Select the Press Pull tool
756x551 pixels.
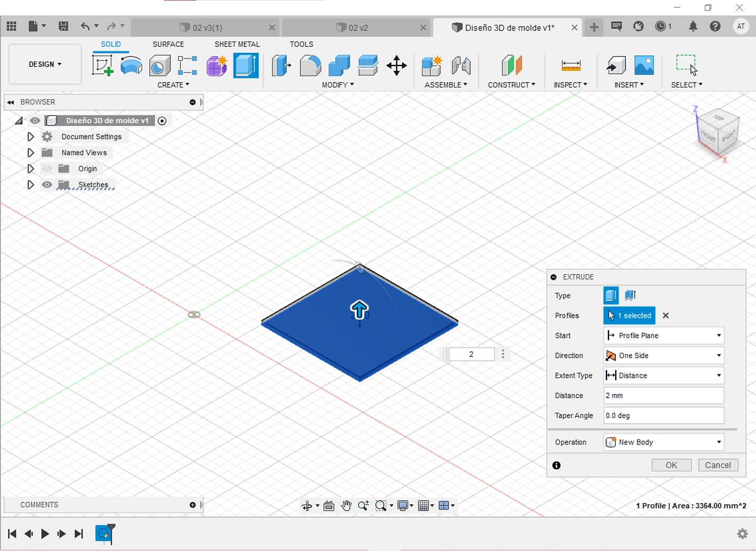(282, 66)
